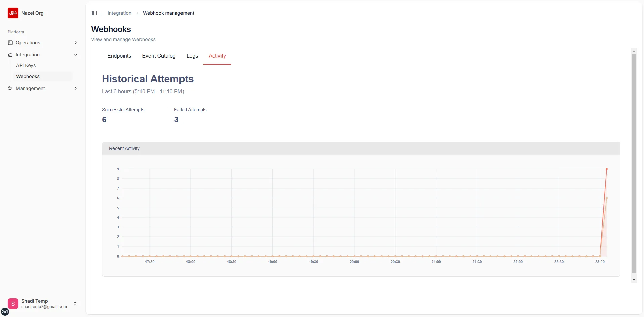Click the 2x1 badge icon bottom-left
The width and height of the screenshot is (644, 317).
tap(5, 312)
